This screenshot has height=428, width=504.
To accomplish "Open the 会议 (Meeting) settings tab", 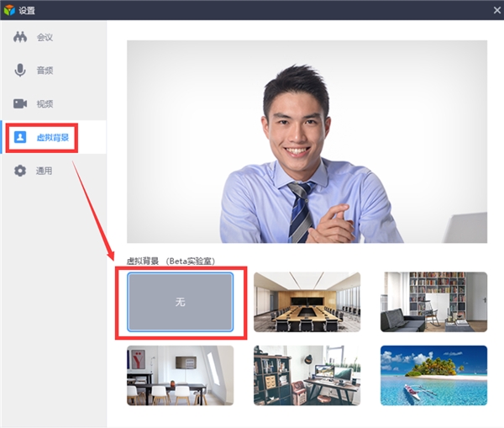I will click(54, 37).
